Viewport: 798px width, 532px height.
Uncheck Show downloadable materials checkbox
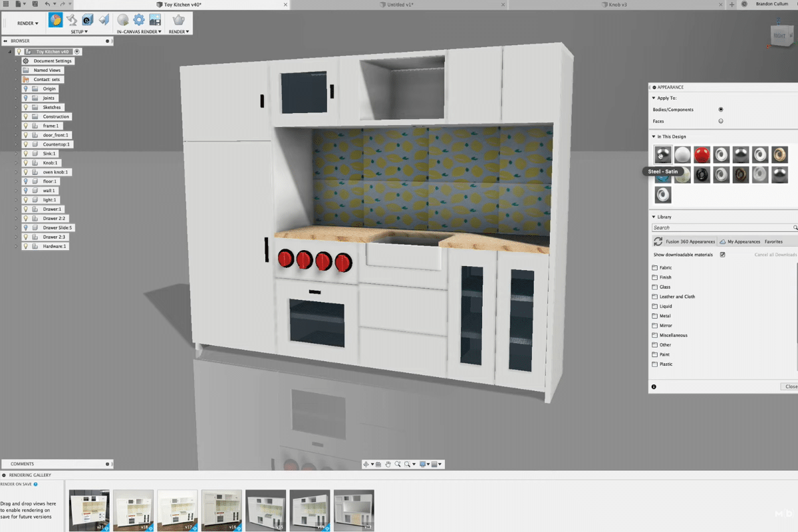click(x=722, y=255)
